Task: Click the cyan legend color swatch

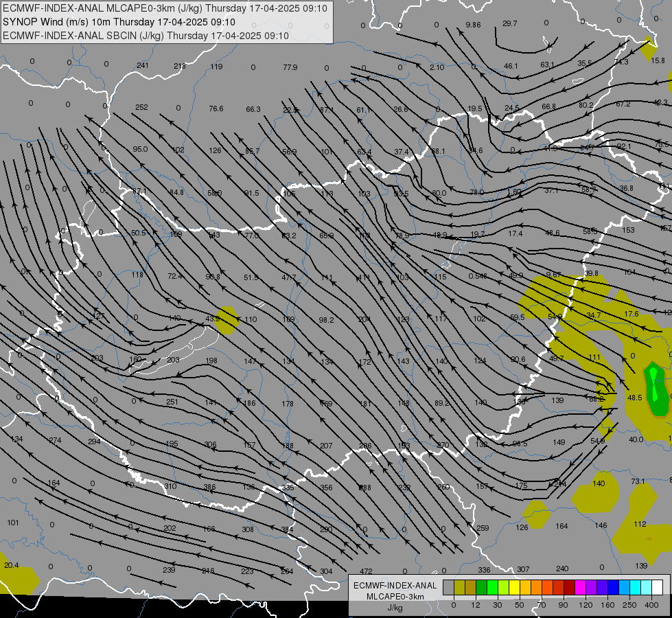Action: [x=635, y=588]
